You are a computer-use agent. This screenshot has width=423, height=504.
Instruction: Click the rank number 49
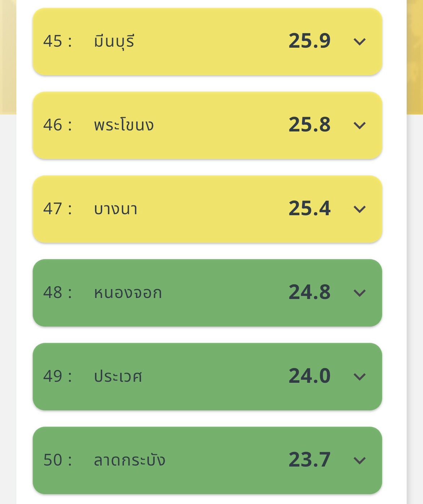coord(53,376)
